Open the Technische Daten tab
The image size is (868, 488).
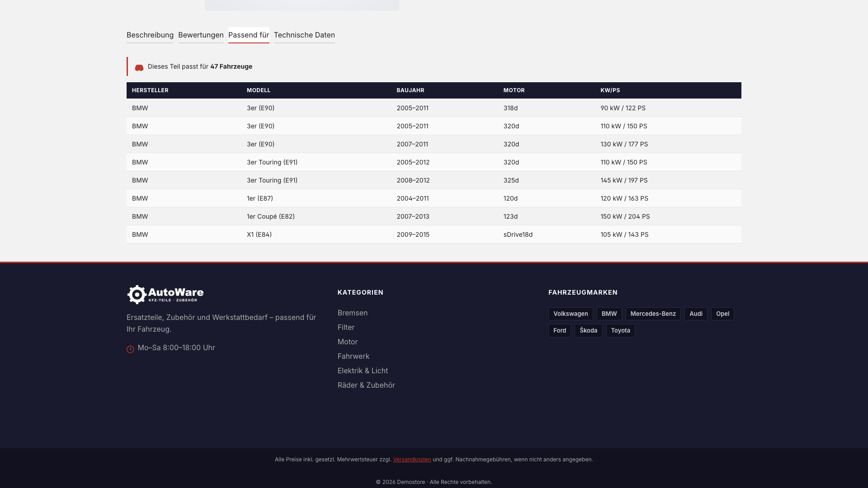304,35
